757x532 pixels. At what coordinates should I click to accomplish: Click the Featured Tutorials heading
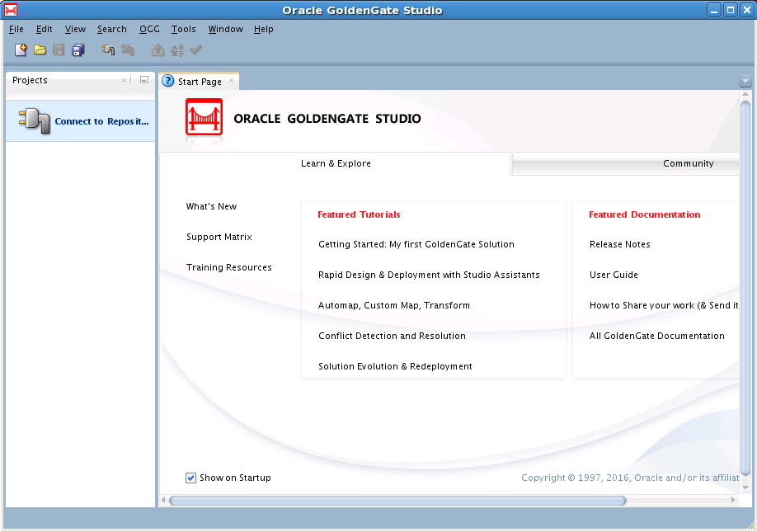click(359, 214)
